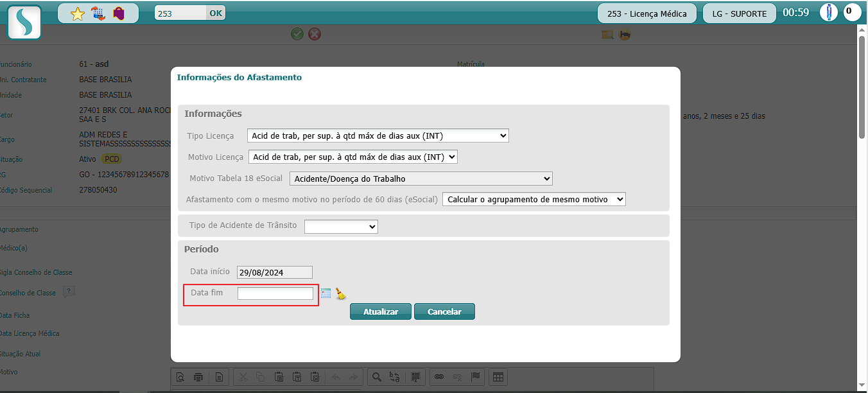This screenshot has width=868, height=393.
Task: Click the broom clear-date icon
Action: [341, 293]
